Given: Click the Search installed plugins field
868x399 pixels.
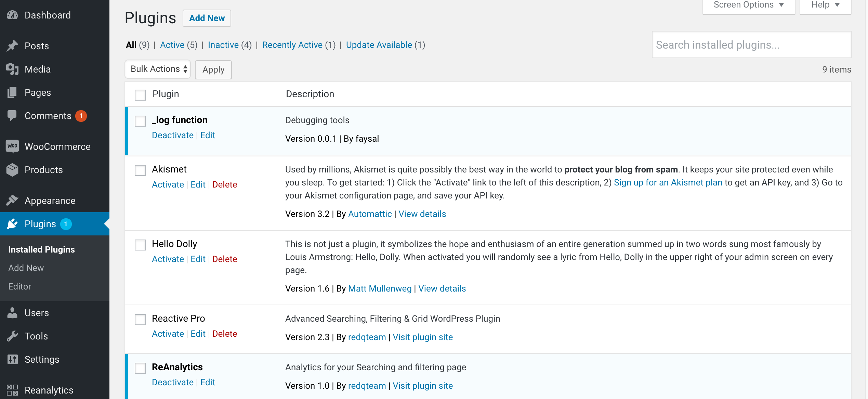Looking at the screenshot, I should coord(751,45).
